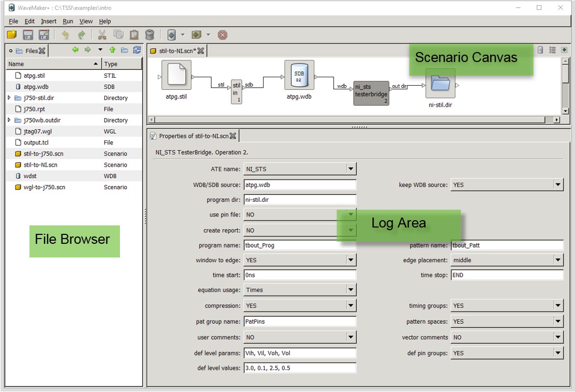
Task: Open the Run menu
Action: coord(68,21)
